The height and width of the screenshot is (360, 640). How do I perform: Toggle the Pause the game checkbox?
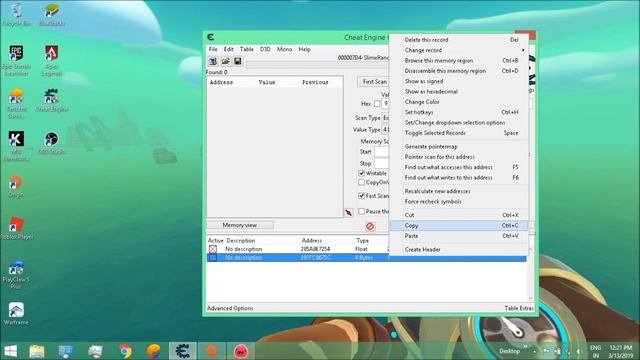[x=362, y=211]
